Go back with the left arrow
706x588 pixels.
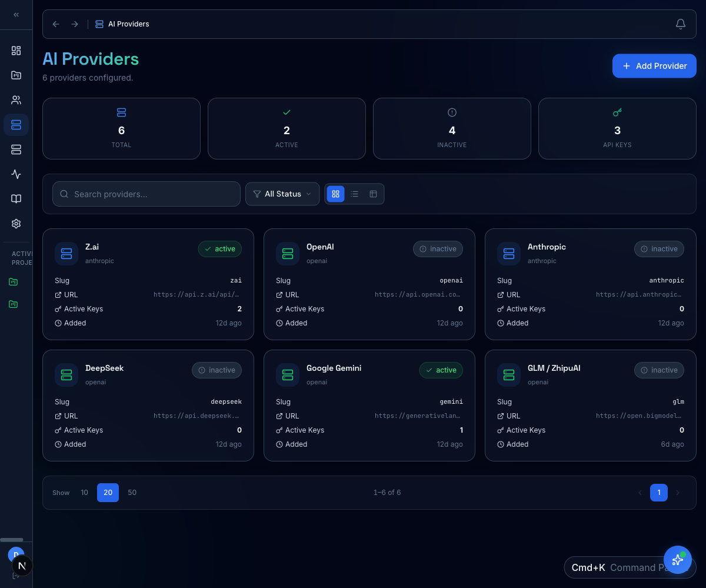point(56,24)
